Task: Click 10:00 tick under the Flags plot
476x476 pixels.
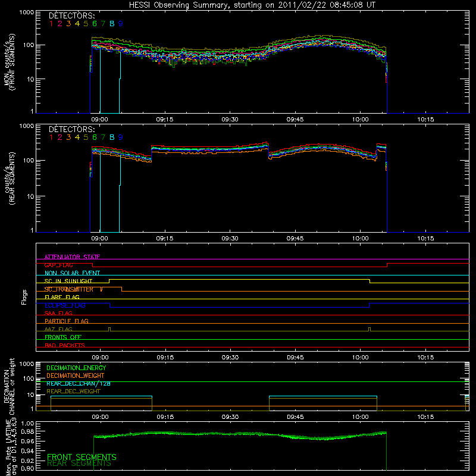Action: 361,358
